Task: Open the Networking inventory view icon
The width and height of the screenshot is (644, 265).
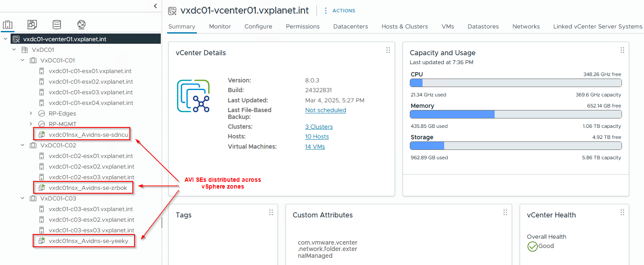Action: [81, 24]
